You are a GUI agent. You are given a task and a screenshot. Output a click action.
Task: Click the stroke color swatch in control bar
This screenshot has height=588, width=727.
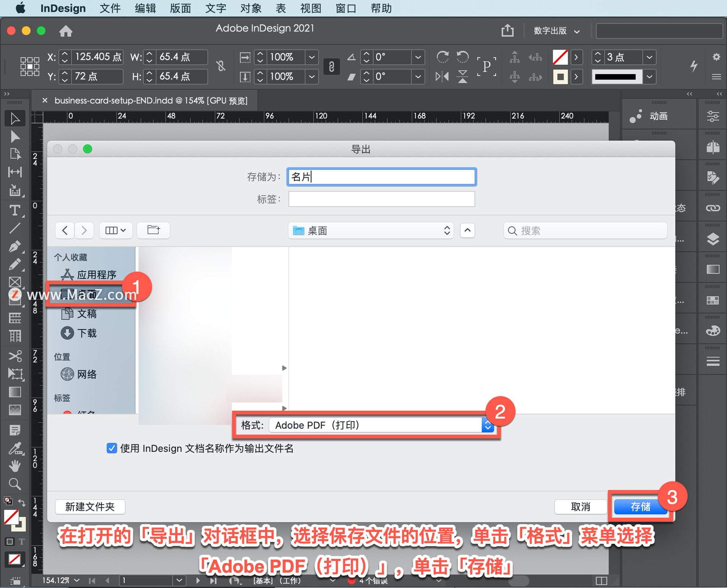[x=560, y=77]
